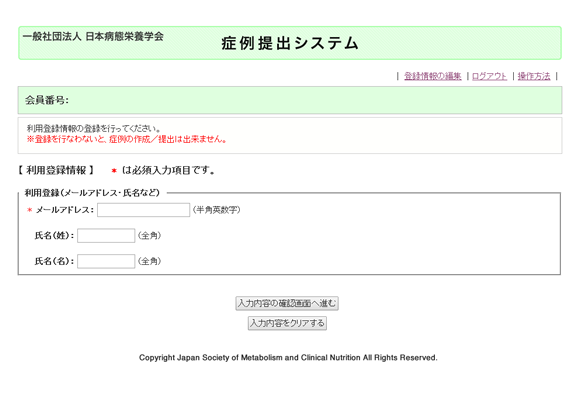Open the 登録情報の編集 link
The image size is (580, 400).
click(432, 76)
